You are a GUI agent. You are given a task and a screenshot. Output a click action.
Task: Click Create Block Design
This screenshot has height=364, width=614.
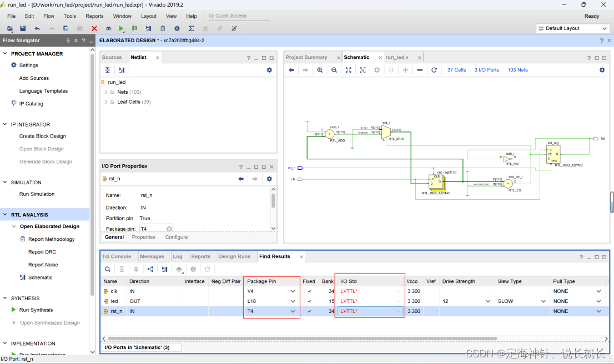coord(43,136)
